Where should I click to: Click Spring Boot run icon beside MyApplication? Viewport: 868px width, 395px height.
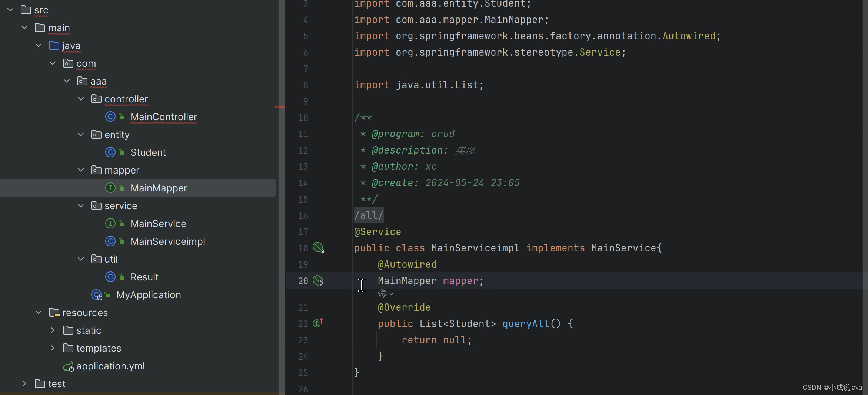[x=96, y=295]
